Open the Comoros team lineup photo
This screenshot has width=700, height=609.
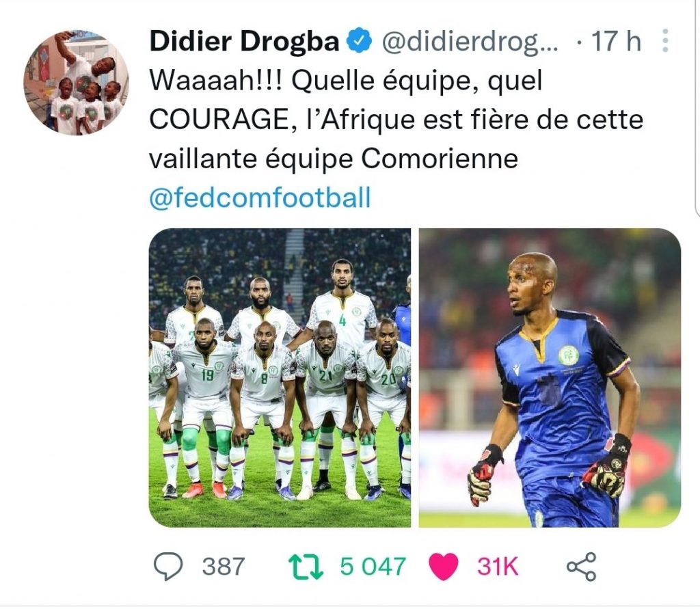[280, 378]
